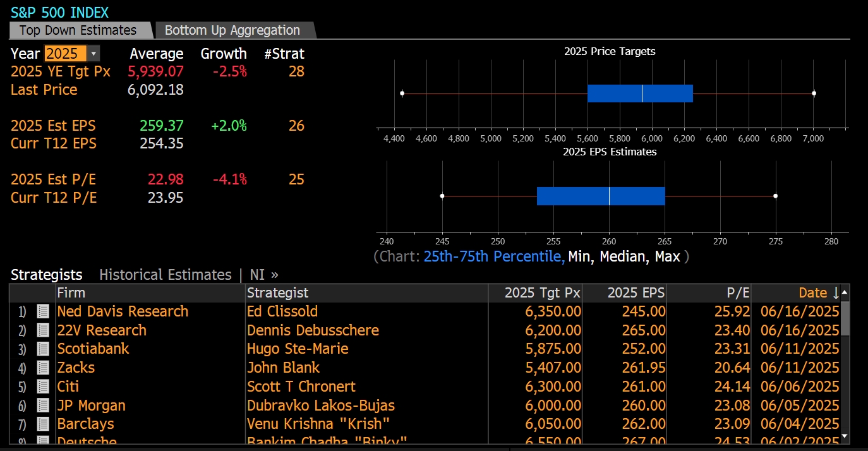Open document icon for Barclays row
This screenshot has height=451, width=868.
(x=43, y=424)
